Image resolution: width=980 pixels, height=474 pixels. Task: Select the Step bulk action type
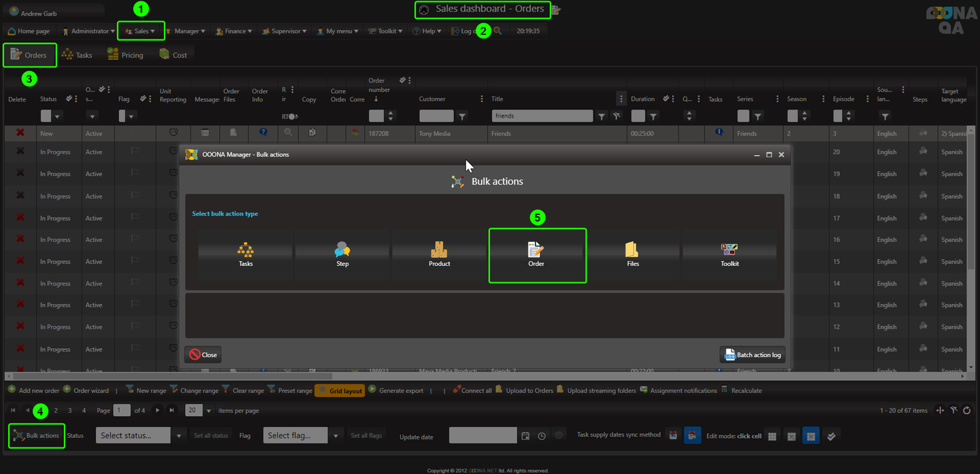(x=342, y=255)
